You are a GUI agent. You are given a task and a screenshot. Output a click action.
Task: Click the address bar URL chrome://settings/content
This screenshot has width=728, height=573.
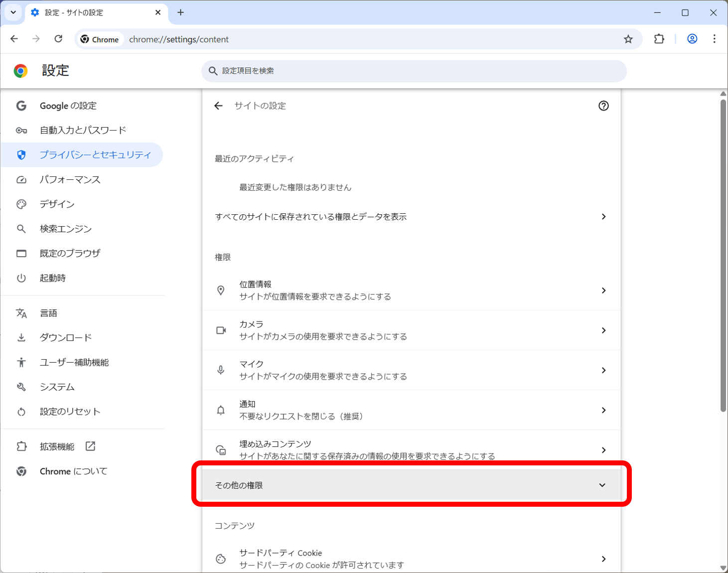(x=179, y=39)
